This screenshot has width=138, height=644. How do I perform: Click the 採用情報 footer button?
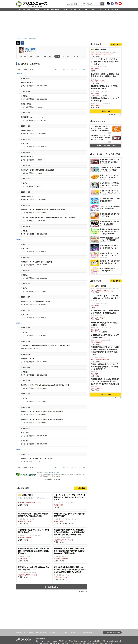[108, 633]
